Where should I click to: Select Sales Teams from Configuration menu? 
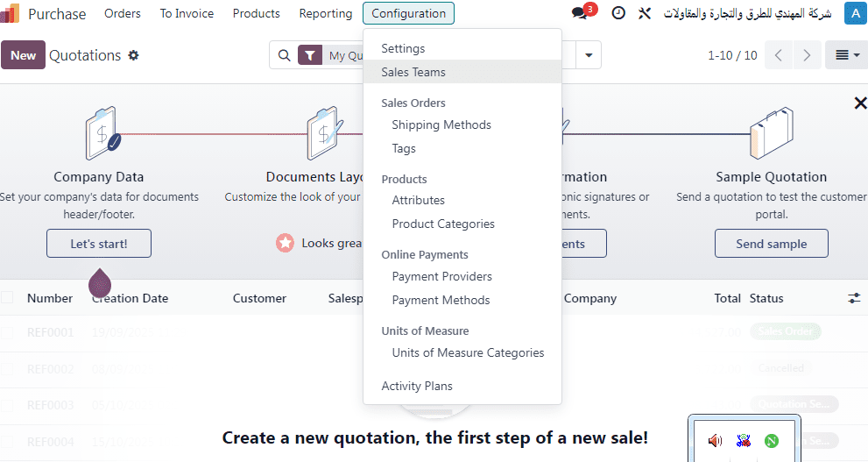413,72
